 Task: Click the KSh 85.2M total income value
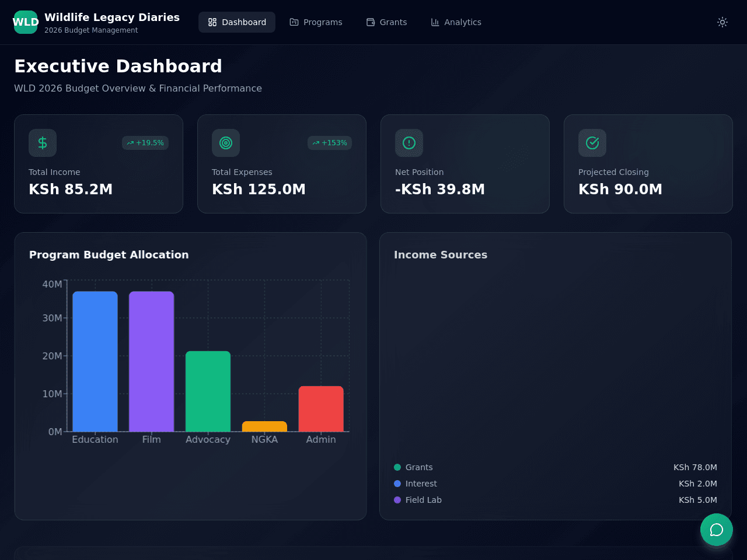pos(71,189)
